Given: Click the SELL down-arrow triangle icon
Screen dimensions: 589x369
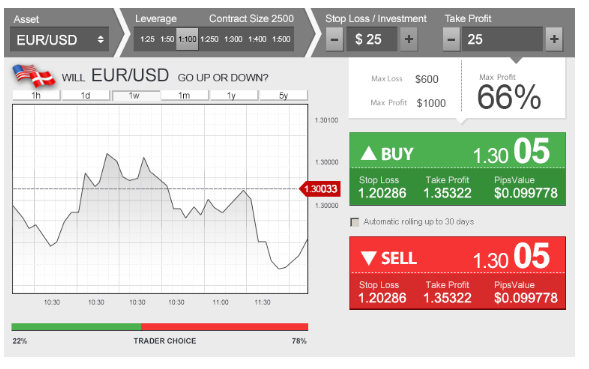Looking at the screenshot, I should 369,258.
